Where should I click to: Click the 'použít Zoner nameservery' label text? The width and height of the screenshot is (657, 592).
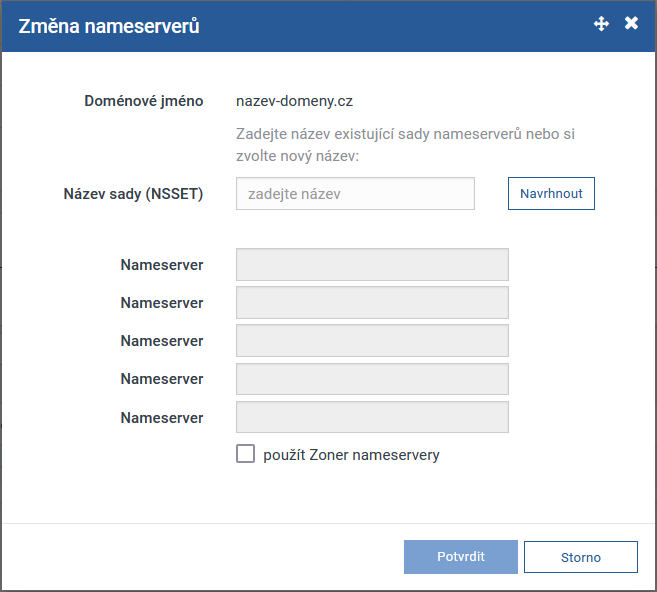(x=351, y=455)
